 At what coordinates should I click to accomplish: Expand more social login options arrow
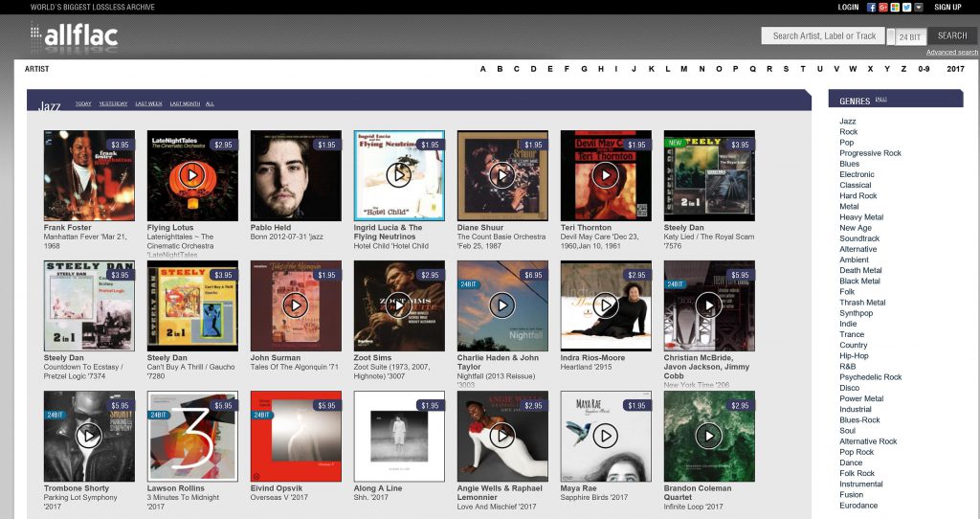pyautogui.click(x=919, y=8)
